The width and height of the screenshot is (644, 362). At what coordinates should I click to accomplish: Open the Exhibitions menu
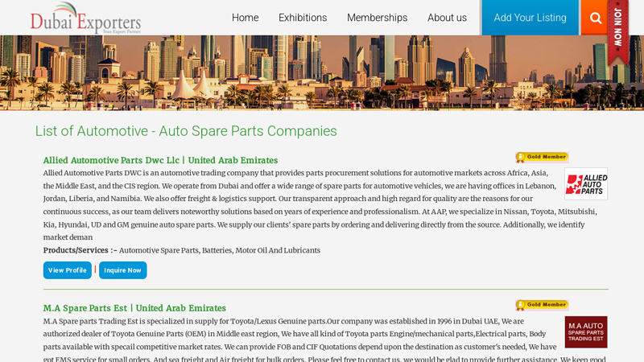click(303, 18)
